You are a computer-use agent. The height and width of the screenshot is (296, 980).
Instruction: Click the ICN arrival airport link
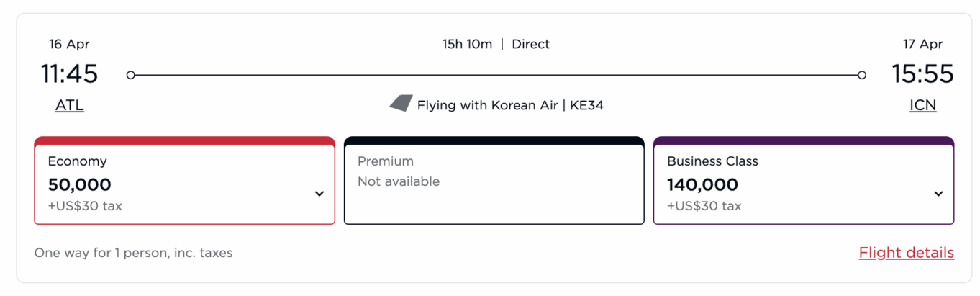pos(922,106)
